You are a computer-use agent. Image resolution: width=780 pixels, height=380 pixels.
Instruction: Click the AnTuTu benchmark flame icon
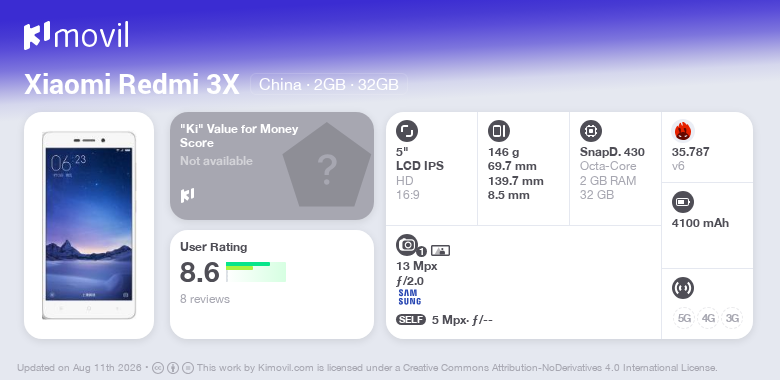point(683,131)
